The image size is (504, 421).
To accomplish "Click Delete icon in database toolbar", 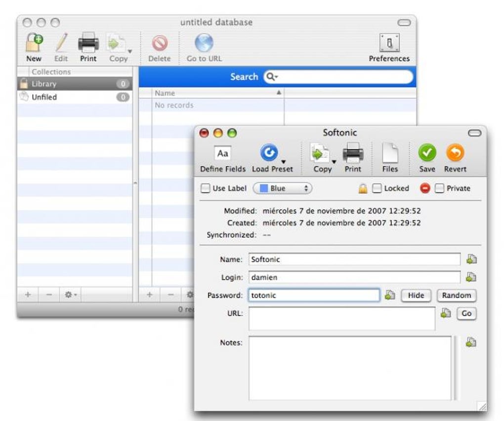I will tap(160, 43).
